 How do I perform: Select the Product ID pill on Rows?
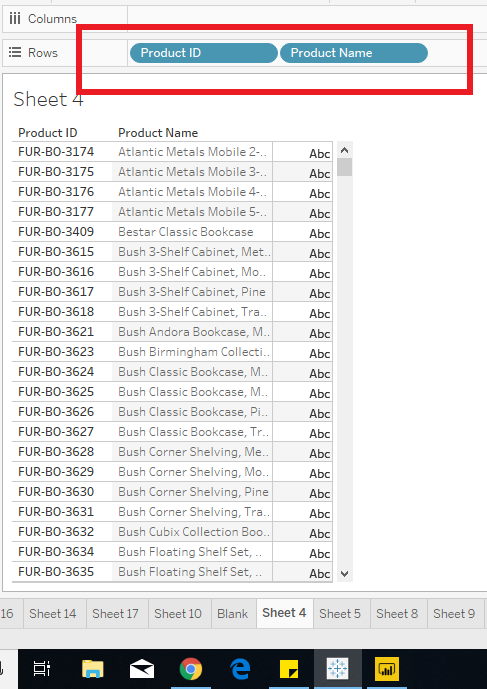coord(204,53)
